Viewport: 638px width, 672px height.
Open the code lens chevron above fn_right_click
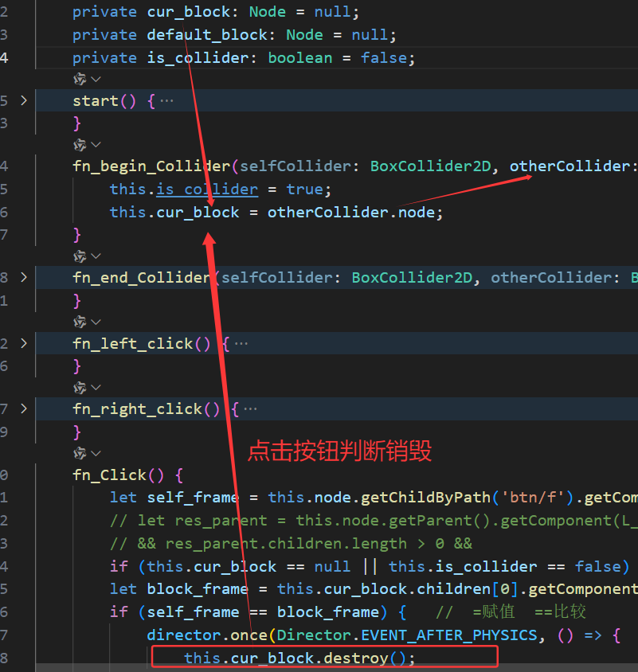(x=96, y=388)
